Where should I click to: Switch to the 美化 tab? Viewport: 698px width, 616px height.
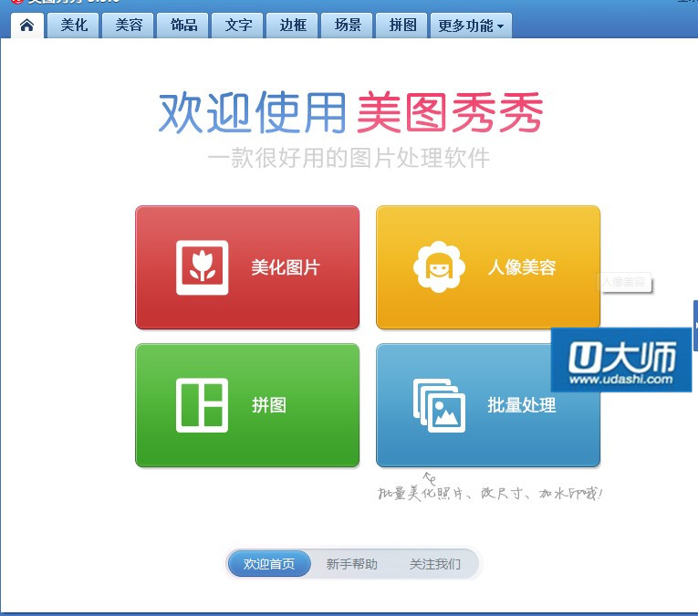[x=74, y=26]
